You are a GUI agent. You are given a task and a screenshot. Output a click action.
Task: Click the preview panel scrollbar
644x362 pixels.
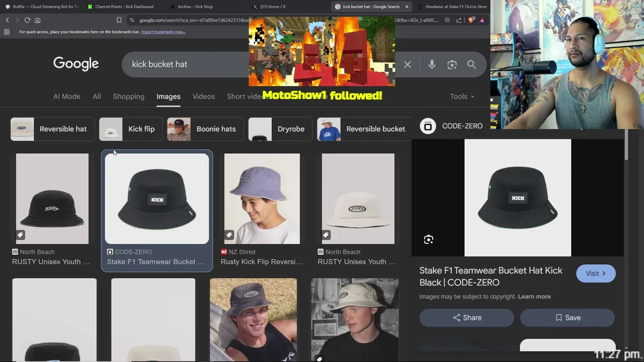coord(626,146)
